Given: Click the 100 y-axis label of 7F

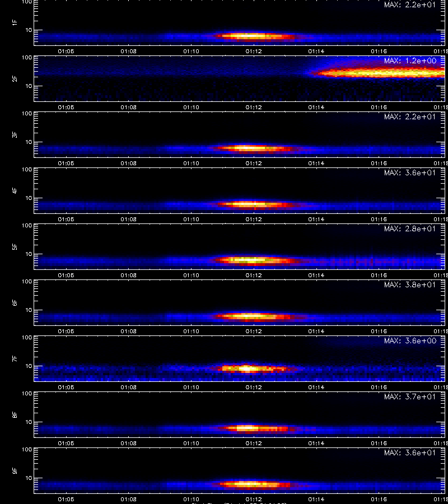Looking at the screenshot, I should pos(27,338).
